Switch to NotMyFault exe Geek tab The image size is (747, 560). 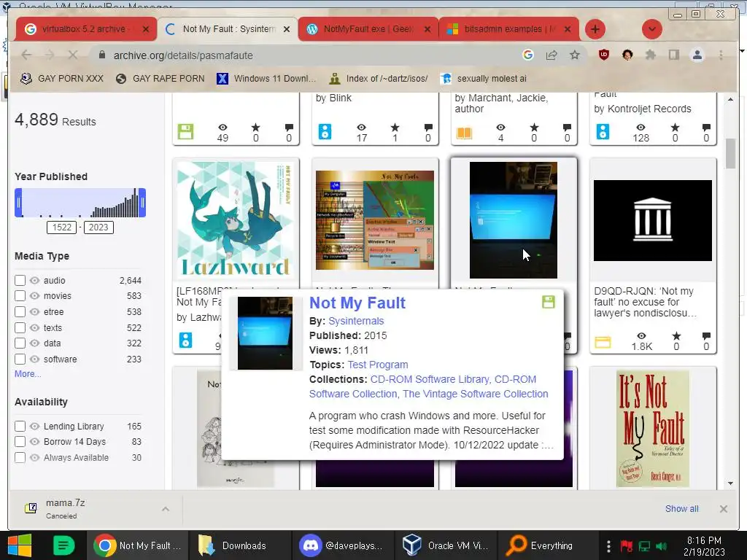(368, 29)
